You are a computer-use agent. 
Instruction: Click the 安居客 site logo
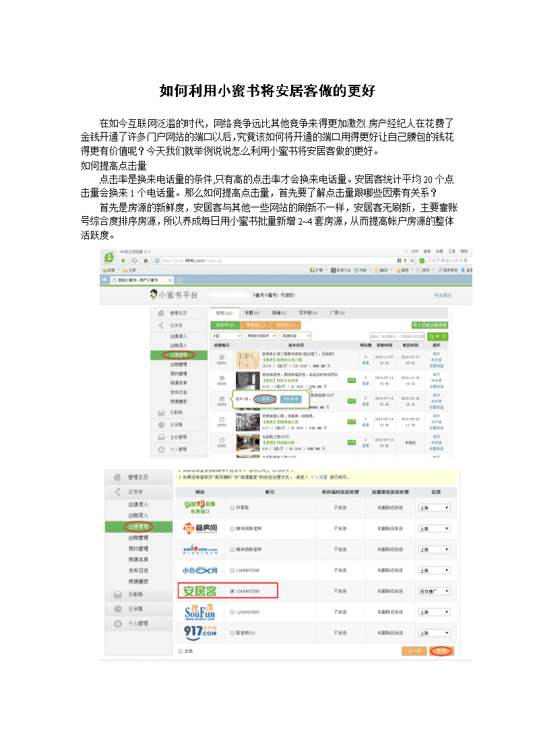[x=199, y=591]
